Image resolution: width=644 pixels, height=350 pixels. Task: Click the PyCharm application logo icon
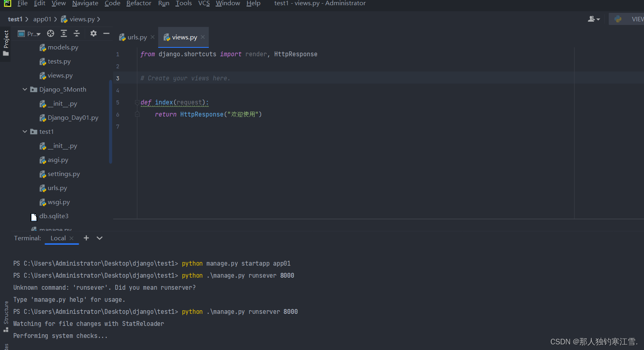click(x=7, y=3)
